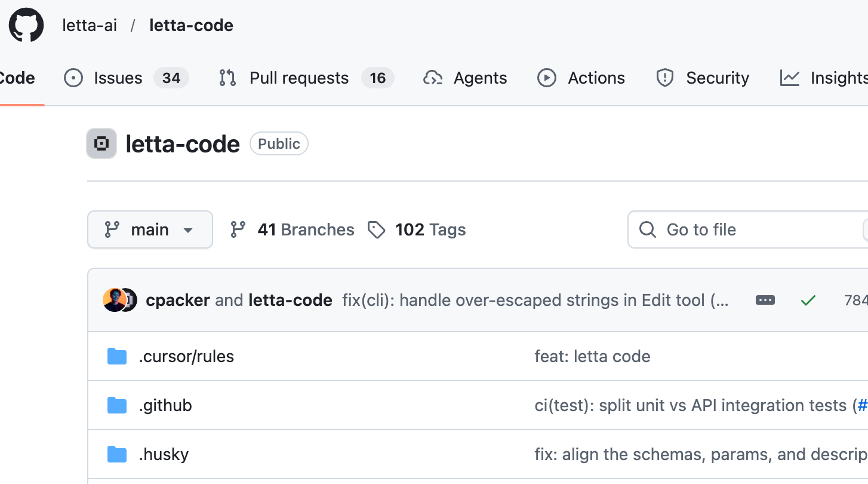Open latest commit message about Edit tool
Image resolution: width=868 pixels, height=484 pixels.
(535, 300)
